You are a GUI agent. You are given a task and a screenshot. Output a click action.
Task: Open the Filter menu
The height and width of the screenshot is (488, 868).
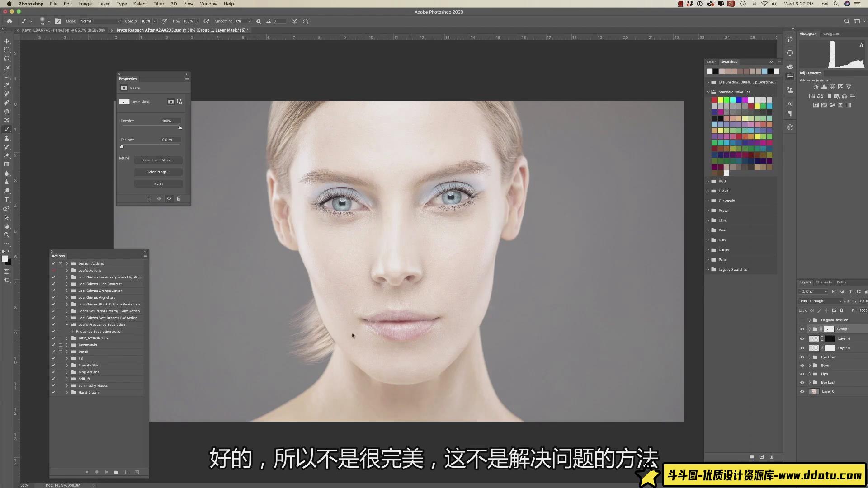[x=158, y=4]
